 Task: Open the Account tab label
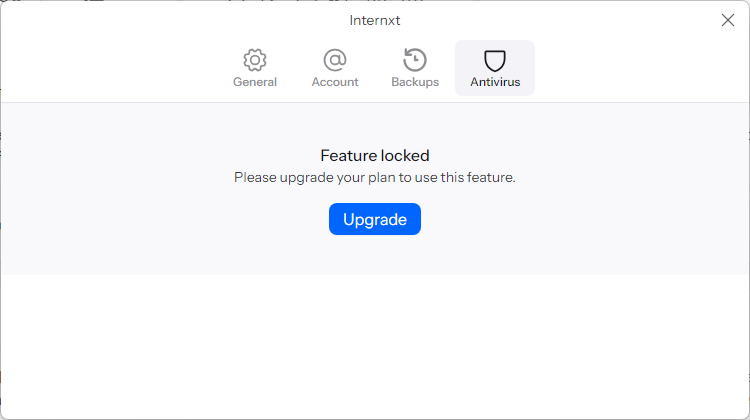335,82
